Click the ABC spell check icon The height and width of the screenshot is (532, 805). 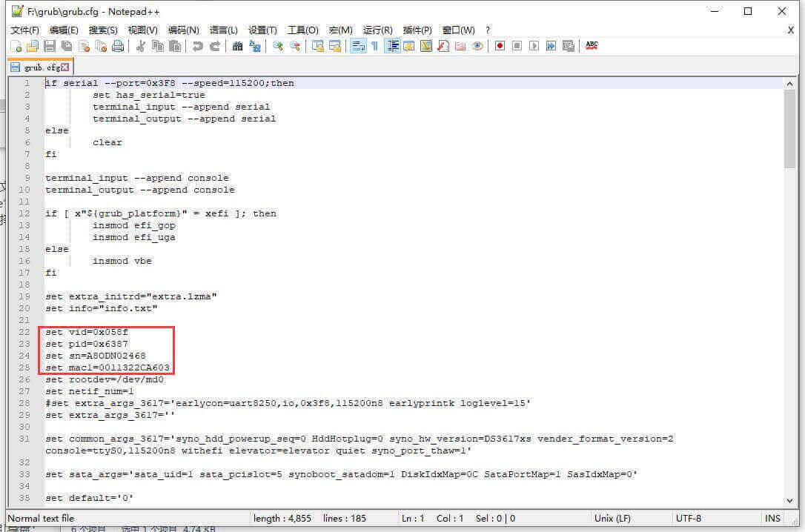coord(592,46)
